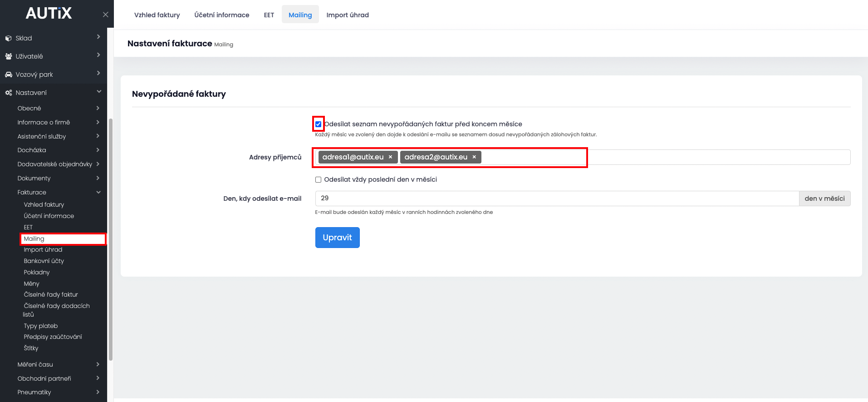
Task: Click the Vozový park car icon
Action: coord(8,74)
